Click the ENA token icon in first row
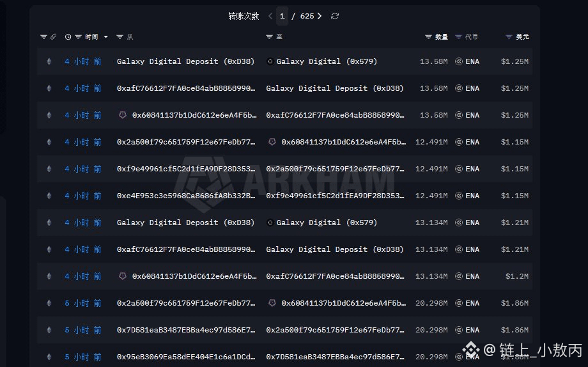This screenshot has height=367, width=588. point(459,61)
